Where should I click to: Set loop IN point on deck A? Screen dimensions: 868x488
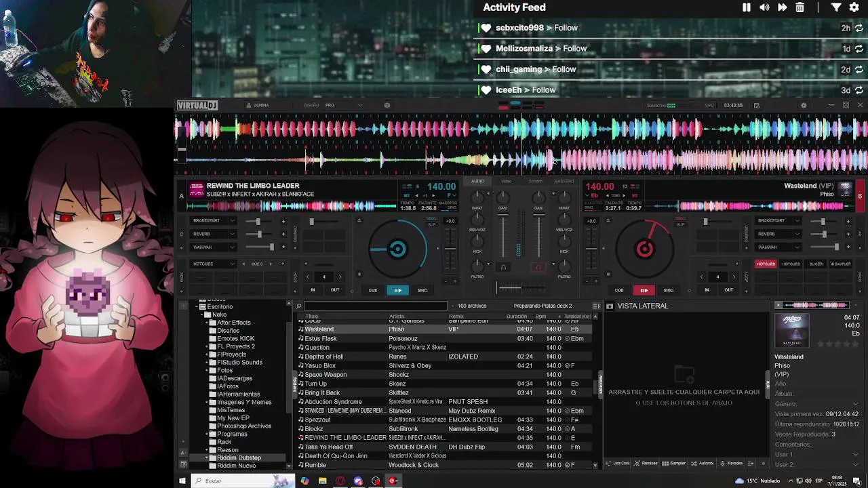pos(313,289)
